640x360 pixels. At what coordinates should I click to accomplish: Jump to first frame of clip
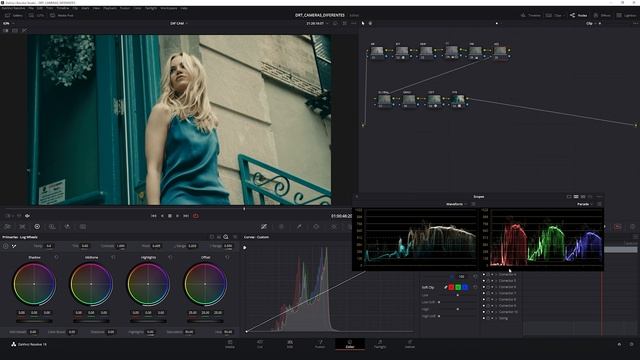pos(153,216)
